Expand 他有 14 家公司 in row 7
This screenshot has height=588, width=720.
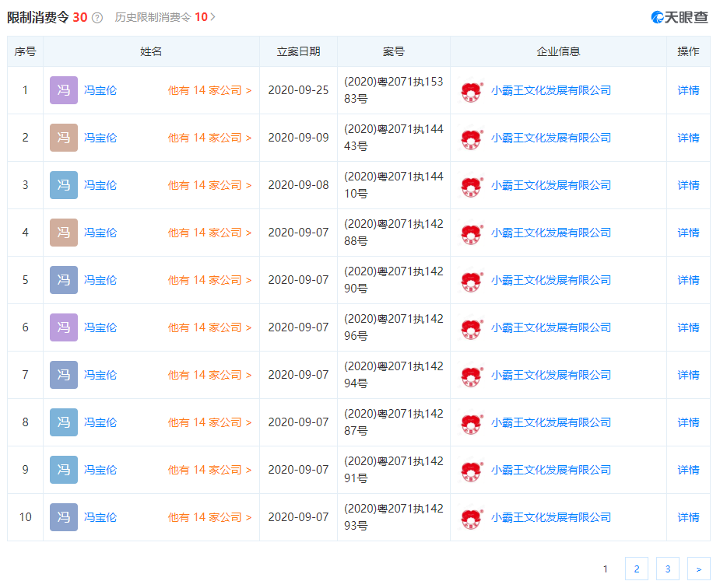tap(209, 375)
